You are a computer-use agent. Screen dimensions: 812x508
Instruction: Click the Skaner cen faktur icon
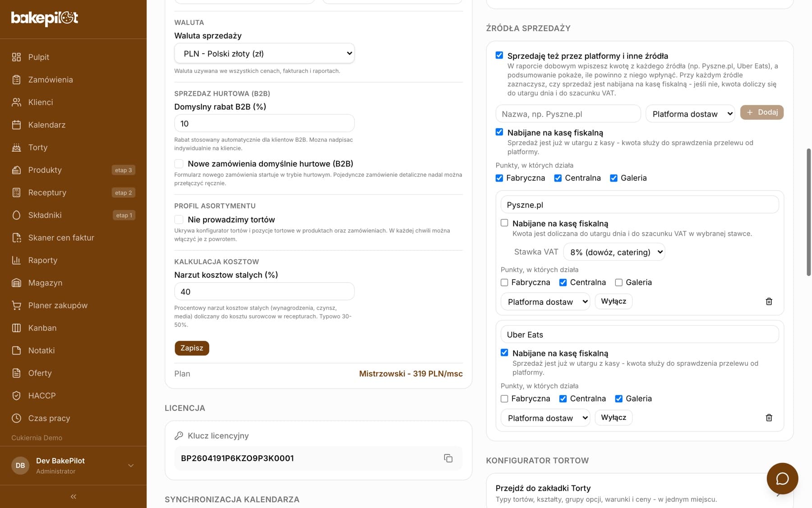coord(16,238)
